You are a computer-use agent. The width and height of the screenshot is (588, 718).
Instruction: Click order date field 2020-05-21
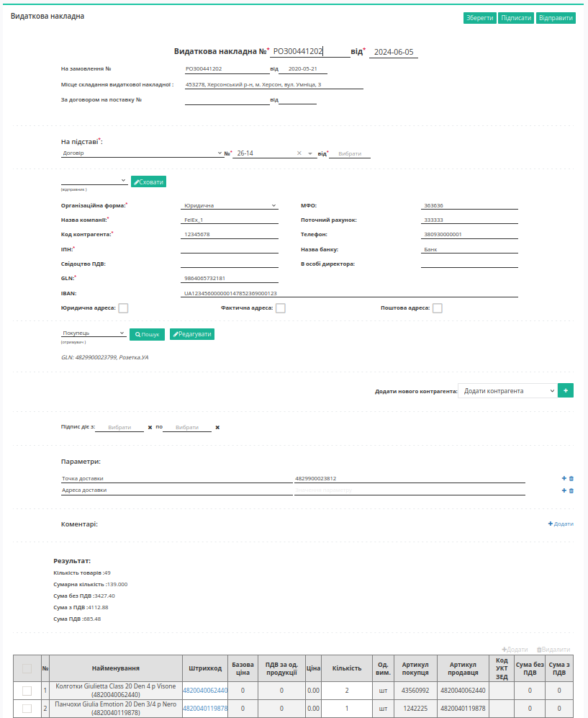click(x=302, y=68)
